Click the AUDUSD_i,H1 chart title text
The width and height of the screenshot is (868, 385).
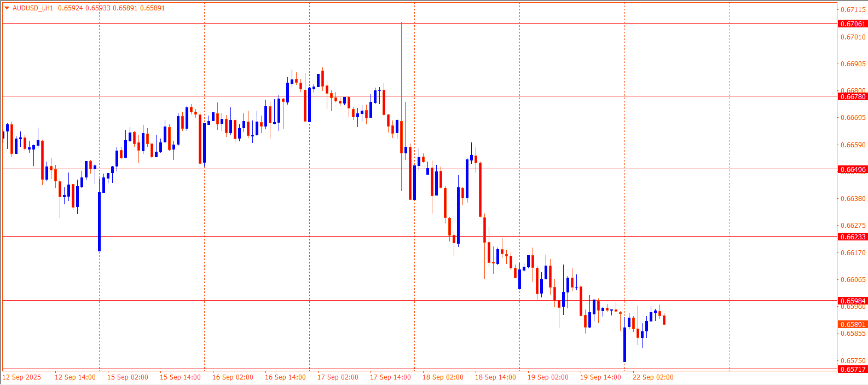[33, 8]
